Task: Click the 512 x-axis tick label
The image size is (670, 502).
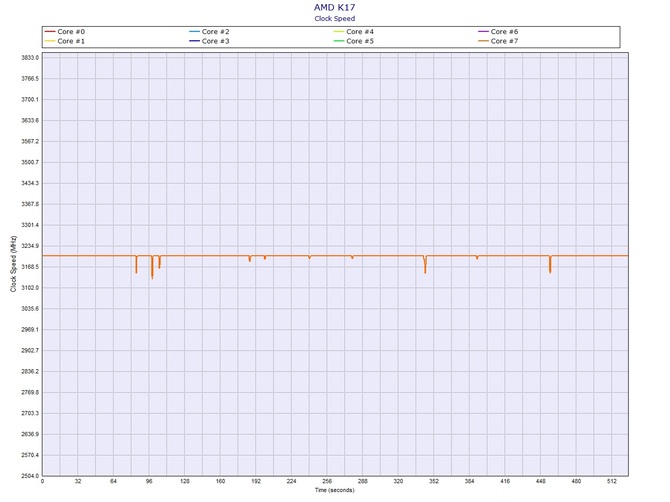Action: click(612, 481)
